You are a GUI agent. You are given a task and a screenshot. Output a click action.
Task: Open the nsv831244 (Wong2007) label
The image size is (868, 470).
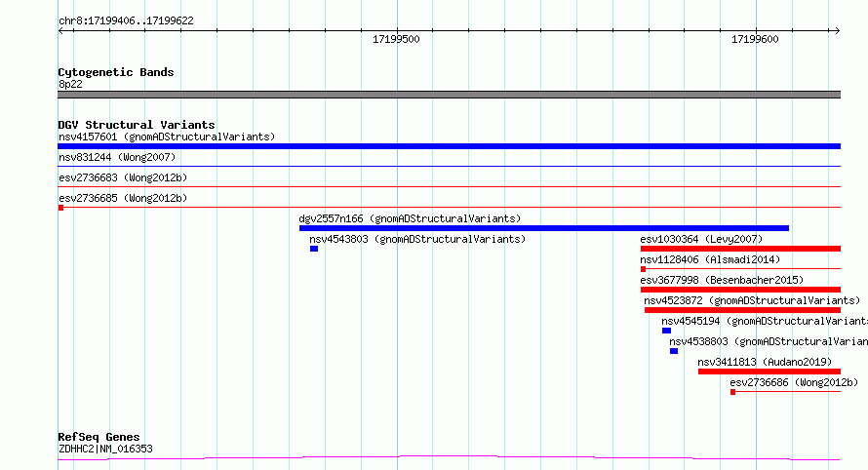tap(117, 157)
